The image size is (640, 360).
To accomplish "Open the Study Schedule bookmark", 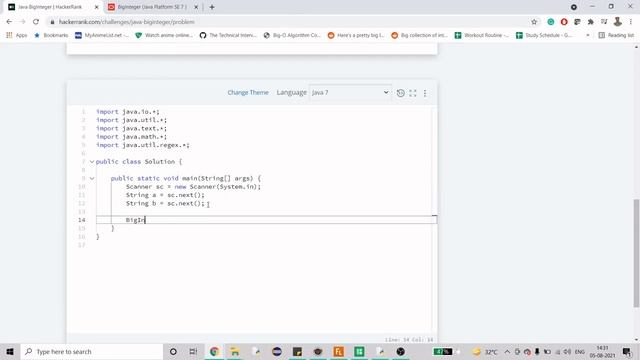I will click(544, 35).
